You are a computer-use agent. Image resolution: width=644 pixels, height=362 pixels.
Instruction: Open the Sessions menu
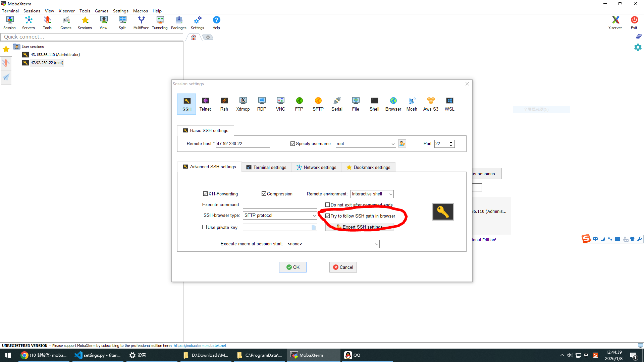click(x=32, y=11)
